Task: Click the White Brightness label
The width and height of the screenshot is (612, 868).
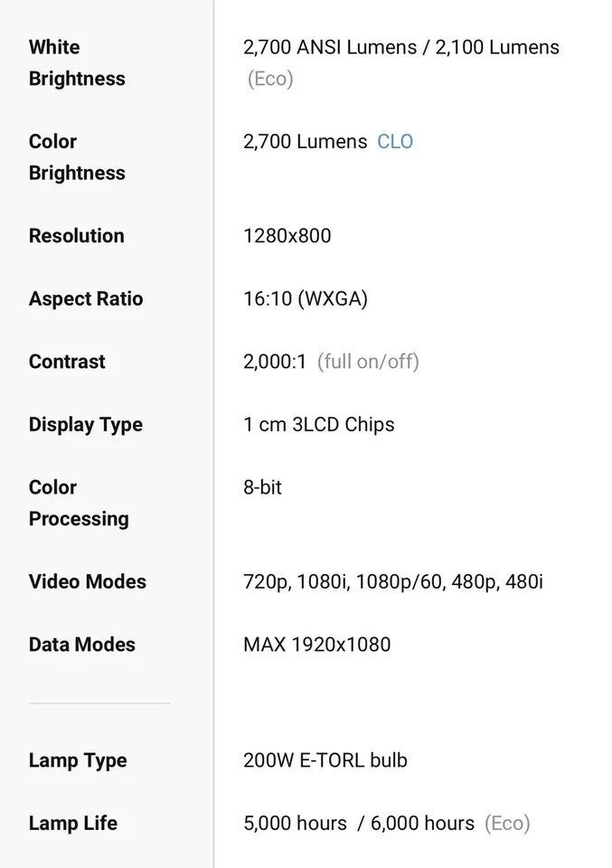Action: tap(77, 62)
